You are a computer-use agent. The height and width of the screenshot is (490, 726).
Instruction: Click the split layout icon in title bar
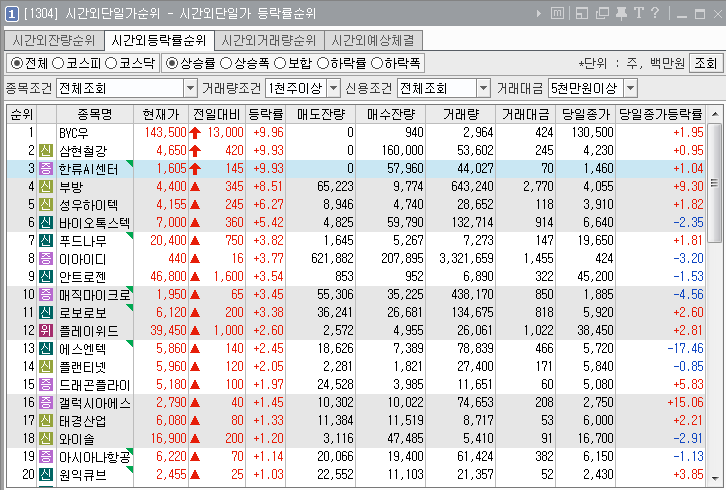[582, 13]
